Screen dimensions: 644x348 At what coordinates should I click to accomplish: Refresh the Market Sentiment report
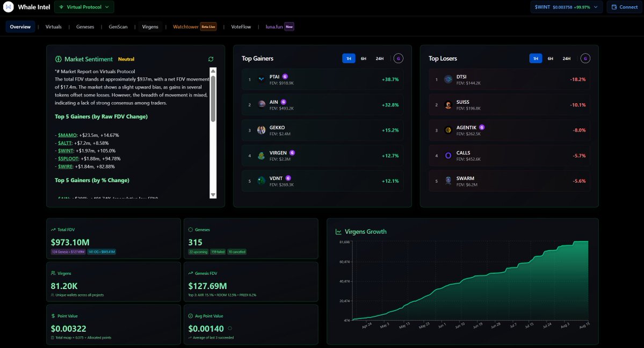[211, 59]
